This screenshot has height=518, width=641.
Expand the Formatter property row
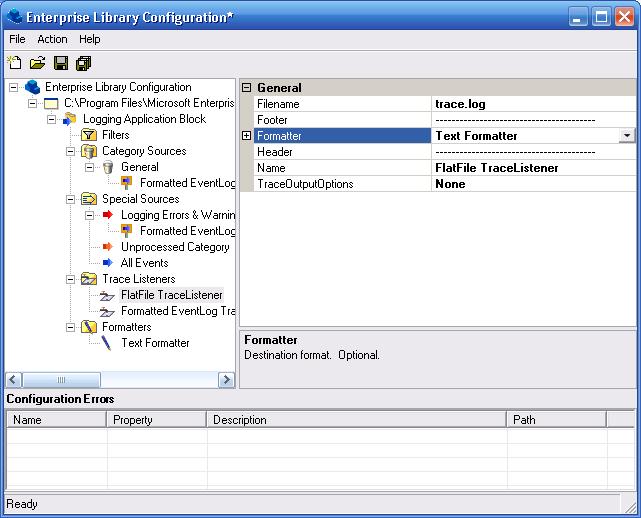point(247,136)
